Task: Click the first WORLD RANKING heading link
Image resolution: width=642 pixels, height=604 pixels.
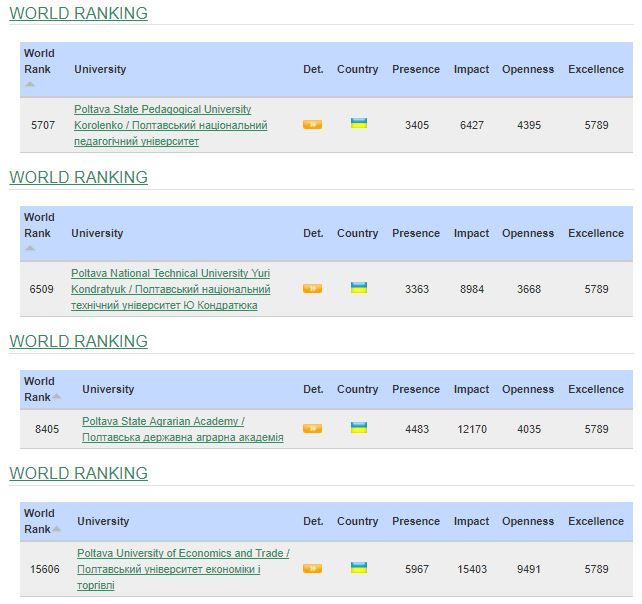Action: (x=78, y=13)
